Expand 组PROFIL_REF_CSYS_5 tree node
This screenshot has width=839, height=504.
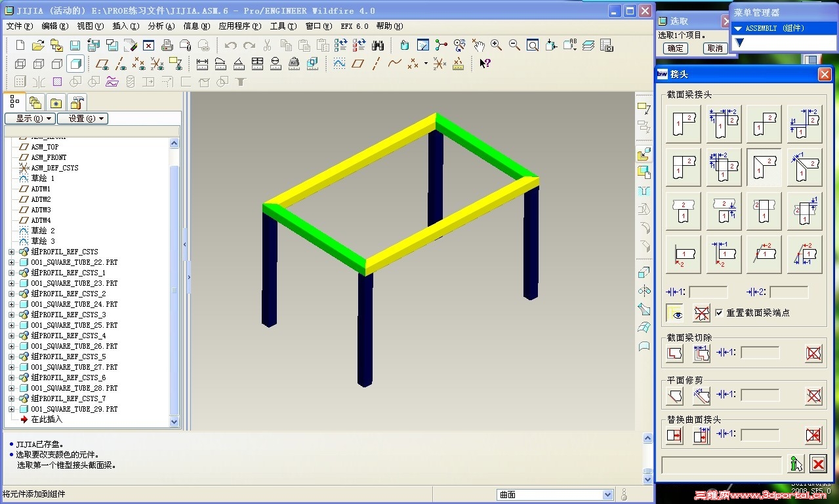[x=11, y=357]
